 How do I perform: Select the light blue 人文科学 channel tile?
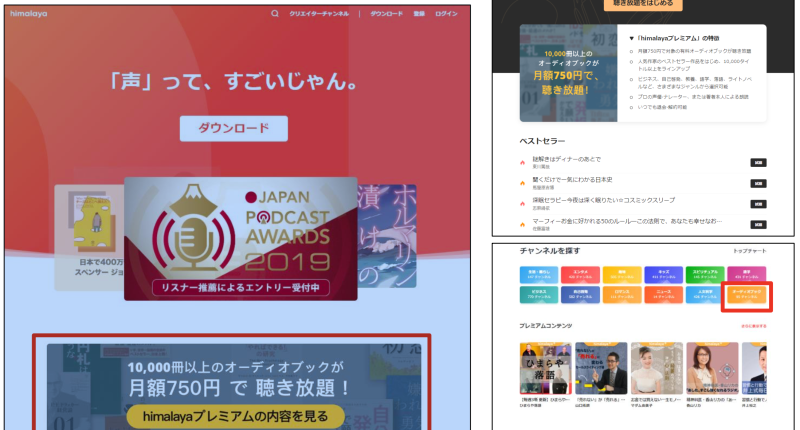pos(705,294)
